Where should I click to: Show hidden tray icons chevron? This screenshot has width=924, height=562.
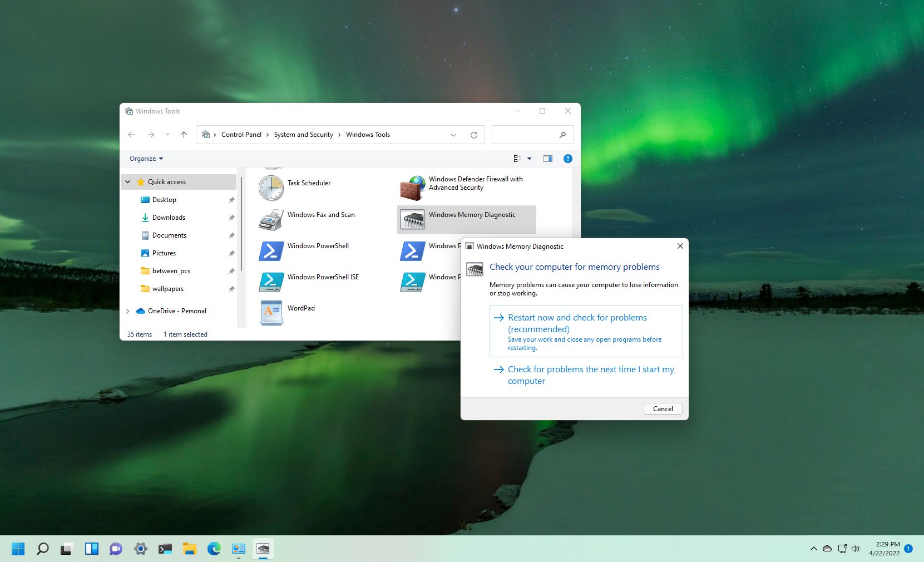point(813,549)
